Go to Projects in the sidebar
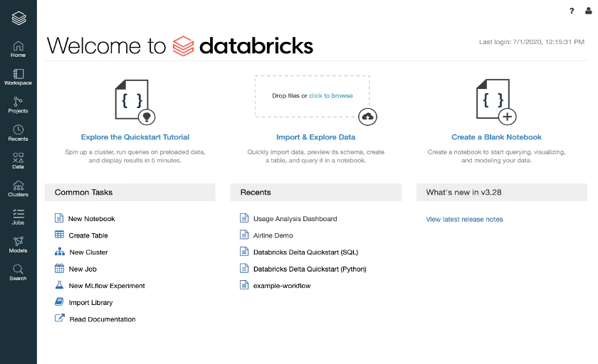This screenshot has width=598, height=364. coord(18,105)
